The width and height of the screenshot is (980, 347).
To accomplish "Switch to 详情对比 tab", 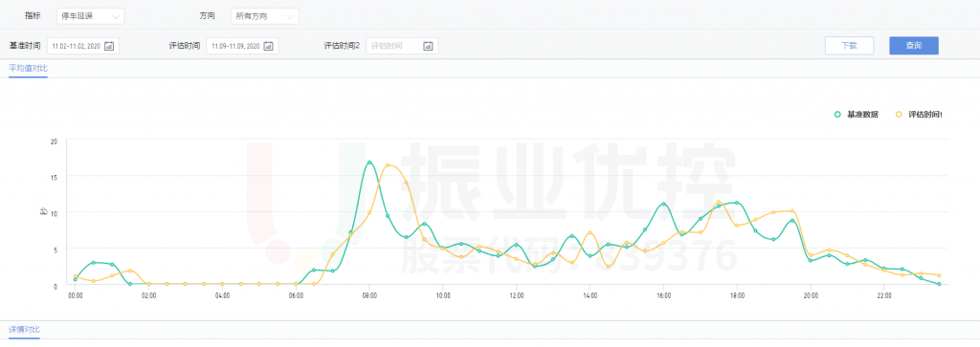I will pyautogui.click(x=24, y=329).
